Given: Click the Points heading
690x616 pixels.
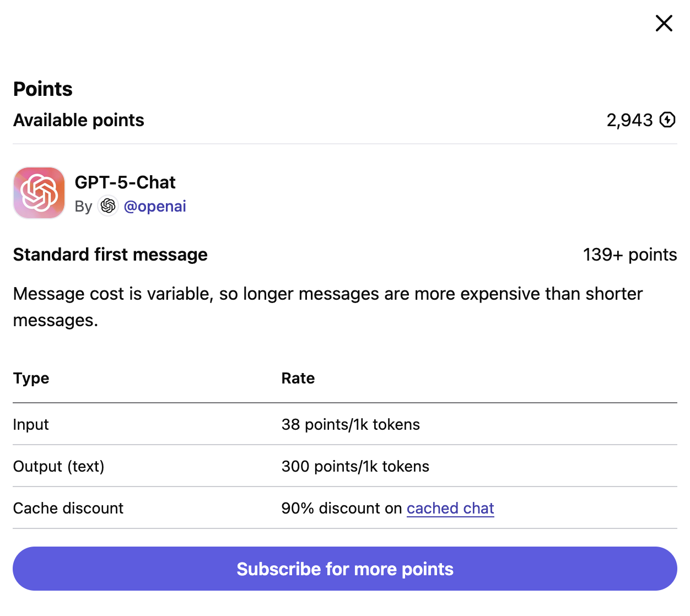Looking at the screenshot, I should pyautogui.click(x=43, y=89).
